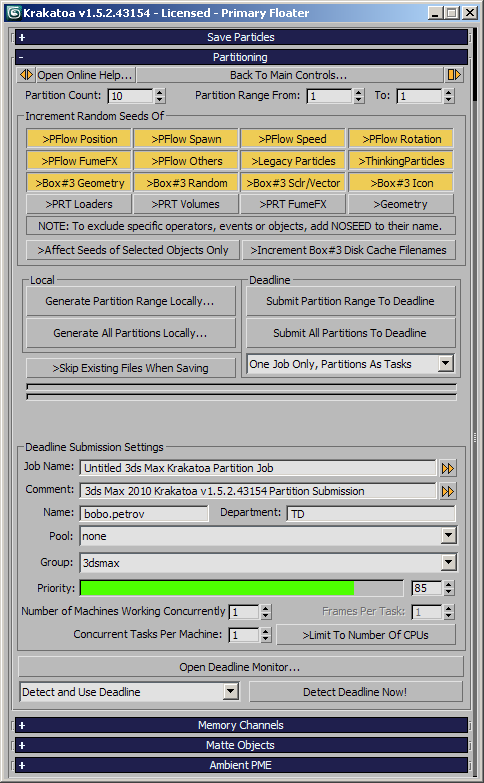Toggle the >Box#3 Geometry seed button
The image size is (484, 783).
coord(79,183)
